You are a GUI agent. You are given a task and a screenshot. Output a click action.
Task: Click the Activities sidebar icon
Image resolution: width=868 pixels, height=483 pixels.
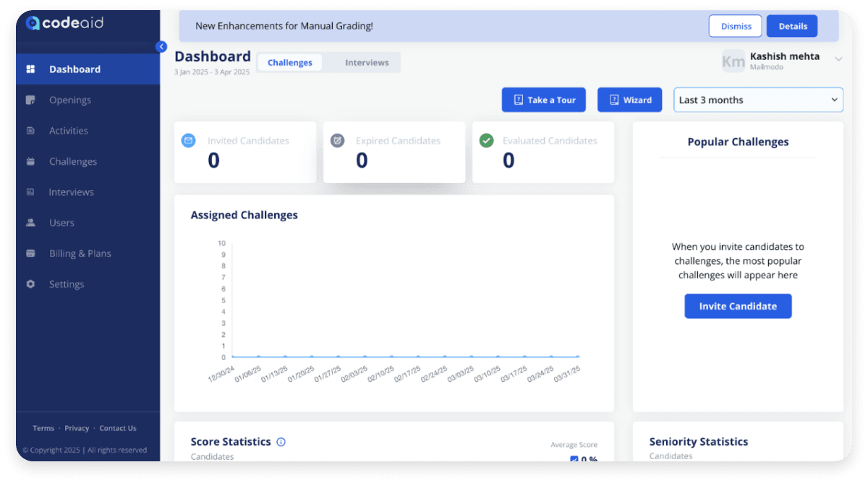click(x=30, y=131)
